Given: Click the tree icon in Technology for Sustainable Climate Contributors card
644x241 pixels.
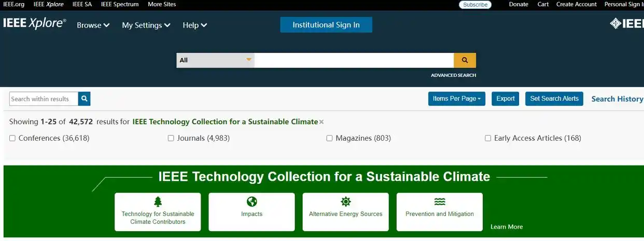Looking at the screenshot, I should pos(158,202).
